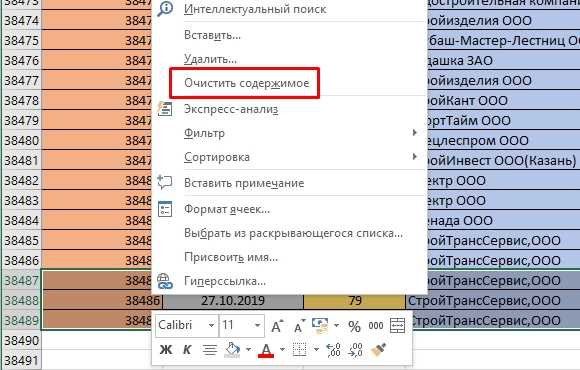Select row header 38480
580x370 pixels.
21,140
